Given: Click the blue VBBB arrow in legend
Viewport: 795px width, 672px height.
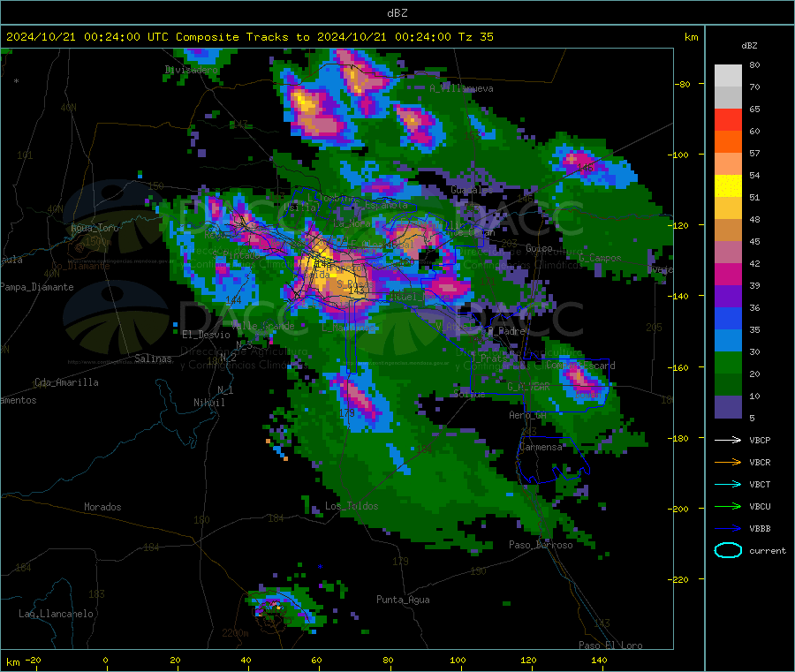Looking at the screenshot, I should coord(728,529).
